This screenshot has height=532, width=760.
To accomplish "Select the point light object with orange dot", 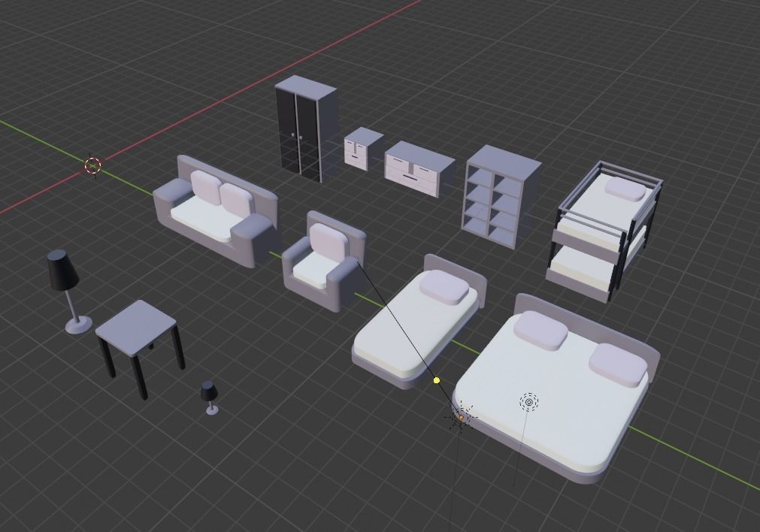I will pos(461,417).
